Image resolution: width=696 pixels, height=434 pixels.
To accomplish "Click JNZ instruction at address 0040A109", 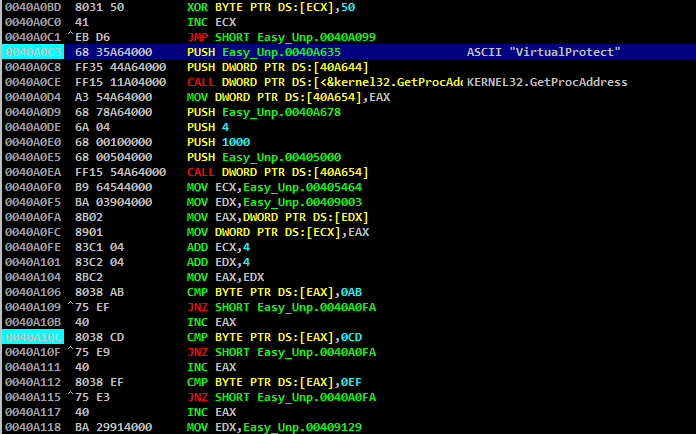I will click(x=281, y=307).
